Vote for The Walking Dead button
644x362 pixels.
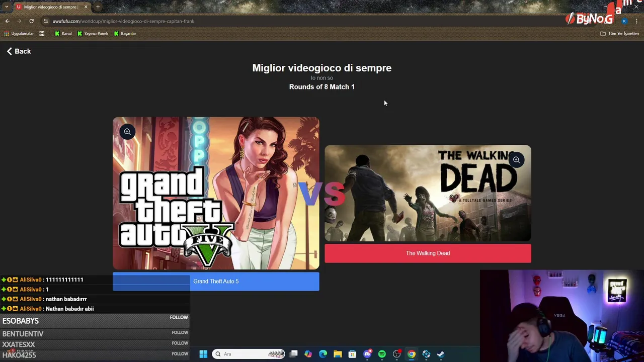click(x=428, y=253)
